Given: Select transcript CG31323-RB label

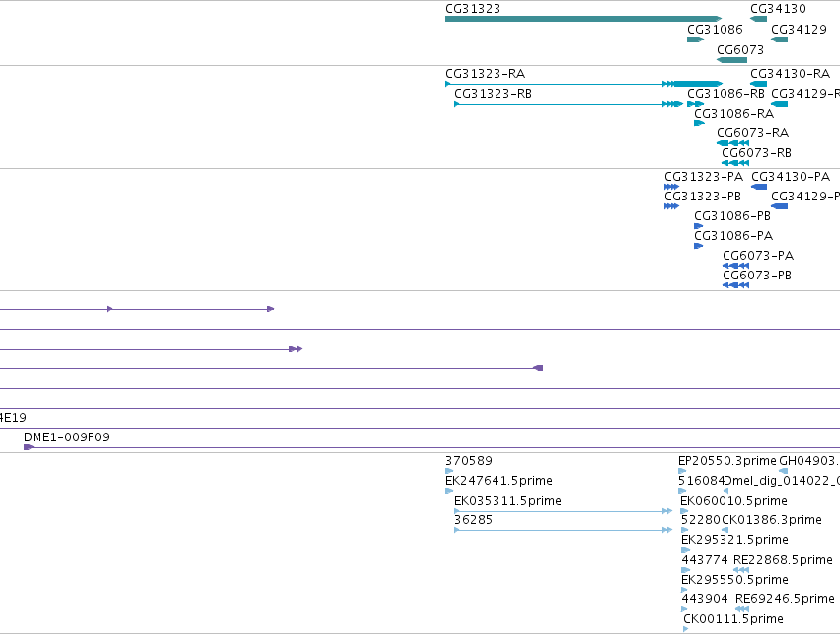Looking at the screenshot, I should [x=493, y=94].
